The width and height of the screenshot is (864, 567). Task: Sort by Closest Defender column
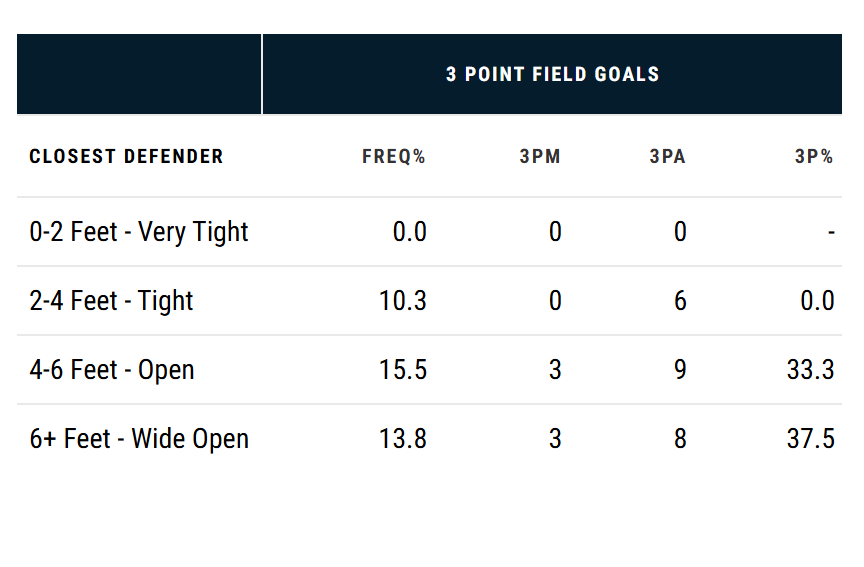(126, 157)
